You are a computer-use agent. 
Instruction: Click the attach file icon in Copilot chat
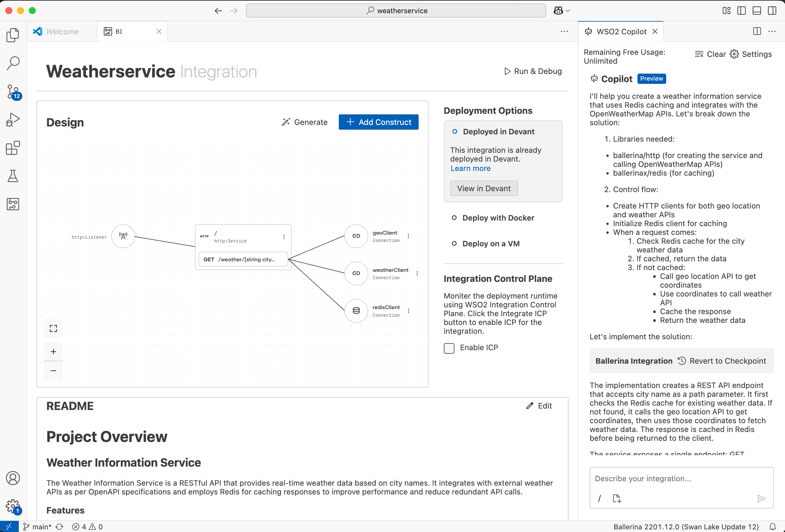pos(617,498)
